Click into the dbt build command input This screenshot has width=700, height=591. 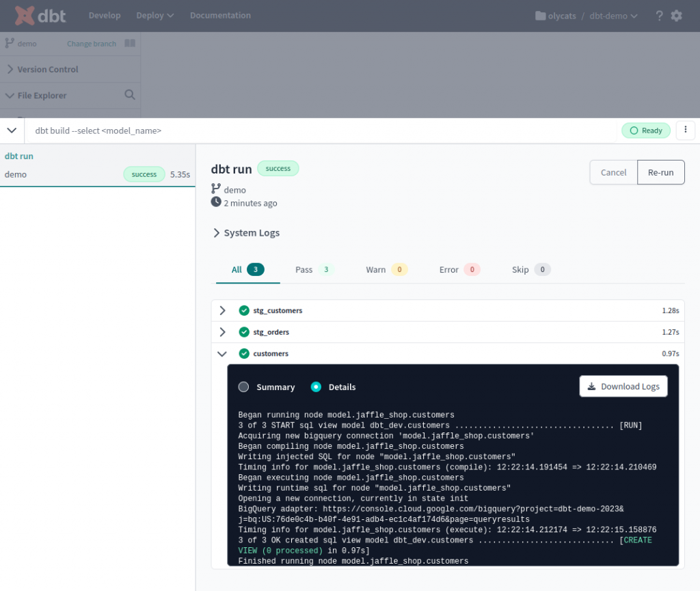coord(321,130)
